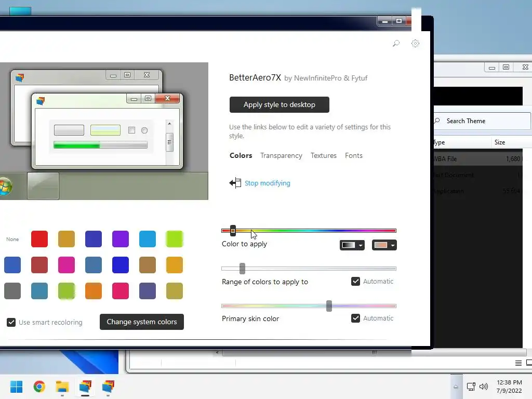Screen dimensions: 532x399
Task: Switch to the second WindowBlinds taskbar icon
Action: click(108, 387)
